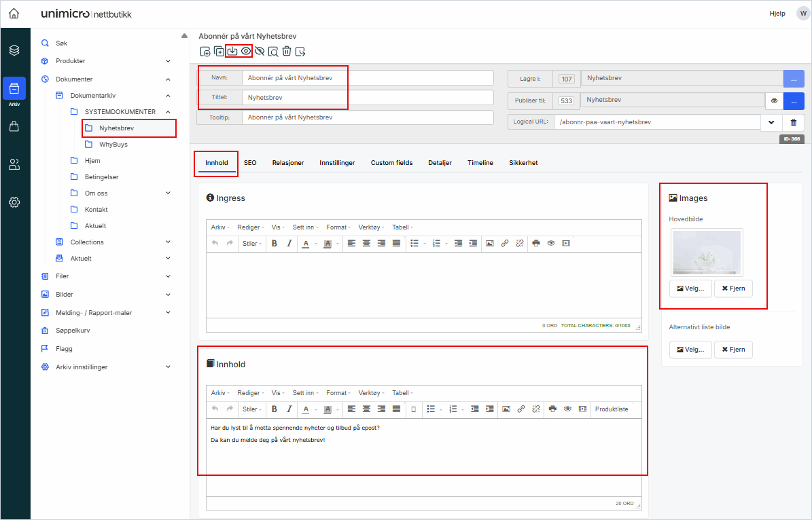
Task: Click Fjern button under Hovedbilde
Action: [733, 289]
